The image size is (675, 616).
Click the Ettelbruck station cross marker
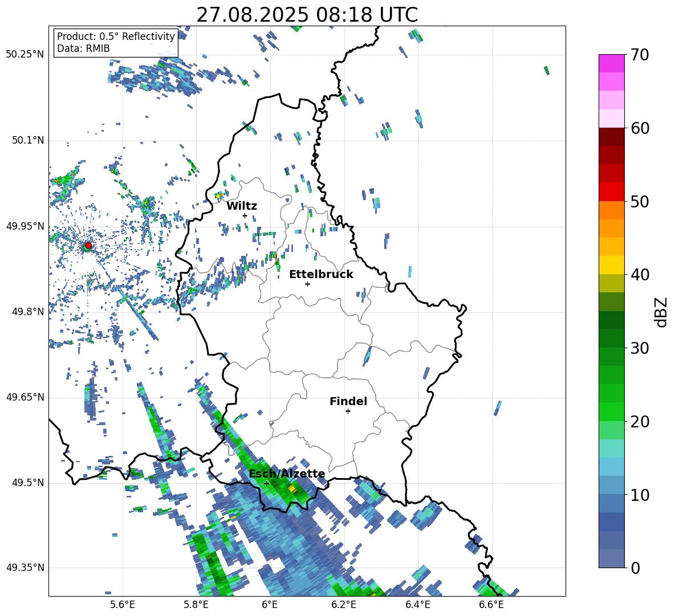point(307,284)
